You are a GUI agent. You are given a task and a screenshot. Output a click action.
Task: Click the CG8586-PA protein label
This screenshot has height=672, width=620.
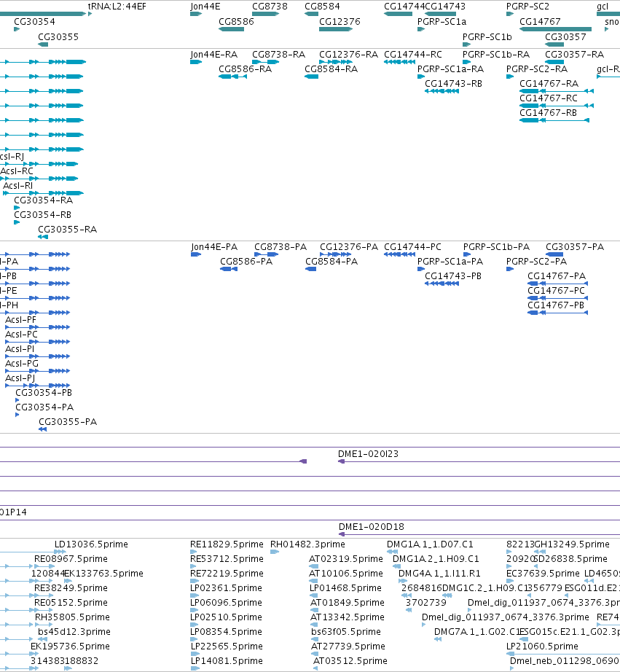(246, 262)
